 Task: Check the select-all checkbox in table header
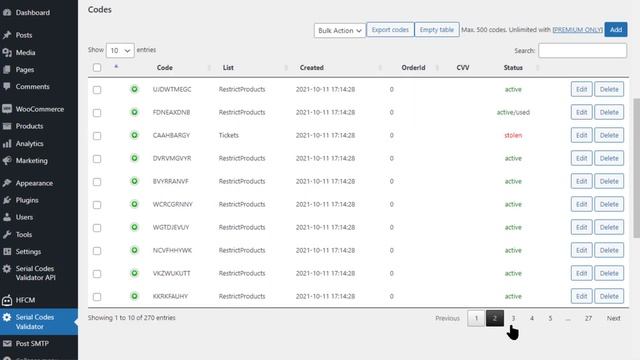(97, 68)
